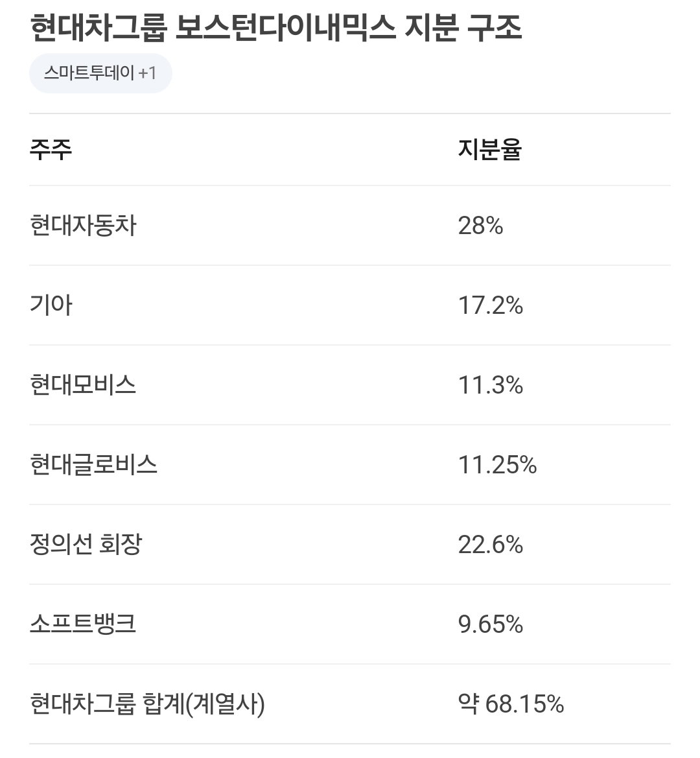Click the 22.6% stake value

tap(491, 544)
